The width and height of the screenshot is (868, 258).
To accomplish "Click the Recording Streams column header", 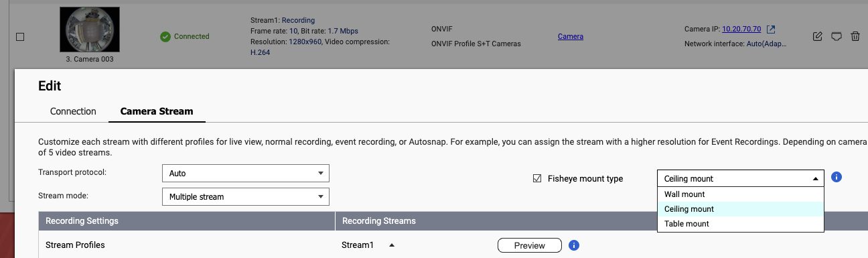I will click(379, 221).
